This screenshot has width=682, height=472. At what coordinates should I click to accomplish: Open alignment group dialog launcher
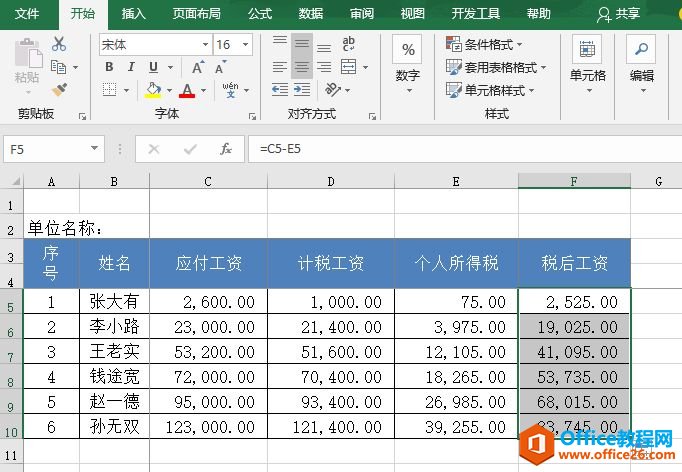[372, 116]
